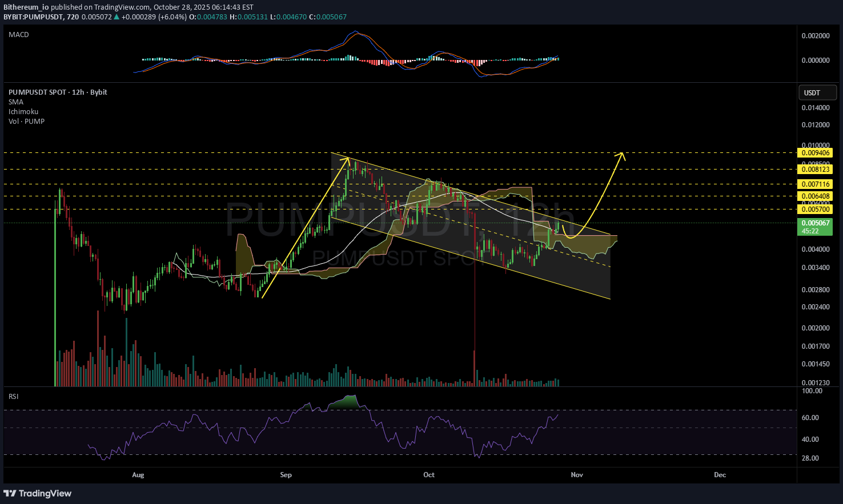Select the 0.009406 yellow price label
The height and width of the screenshot is (504, 843).
pyautogui.click(x=815, y=153)
